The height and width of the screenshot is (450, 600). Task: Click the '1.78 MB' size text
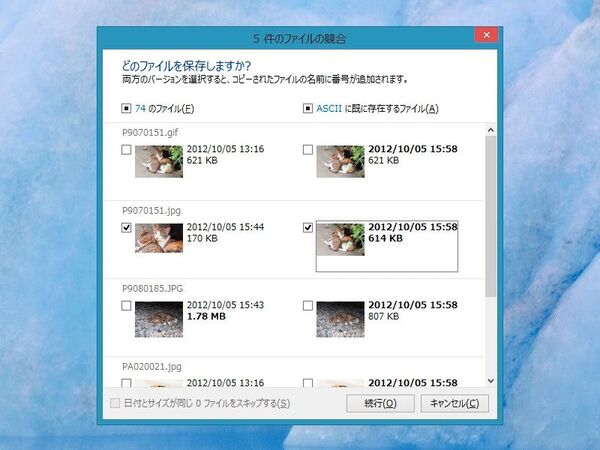click(206, 316)
